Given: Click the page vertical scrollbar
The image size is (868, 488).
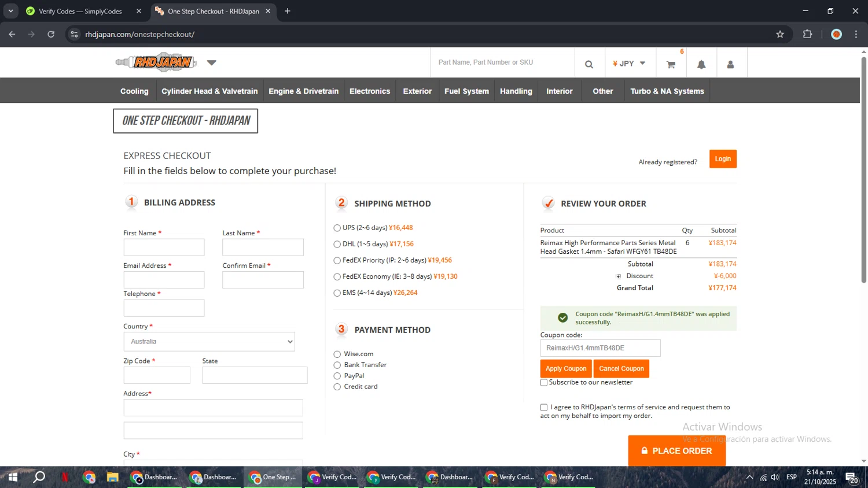Looking at the screenshot, I should click(864, 169).
